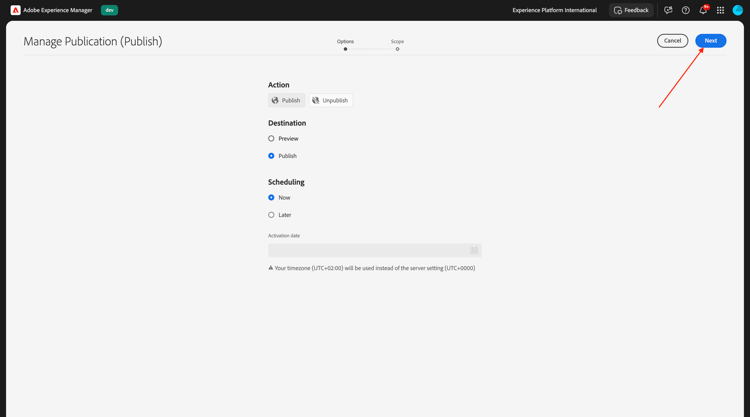Click the Destination section heading
Viewport: 750px width, 417px height.
(x=287, y=123)
